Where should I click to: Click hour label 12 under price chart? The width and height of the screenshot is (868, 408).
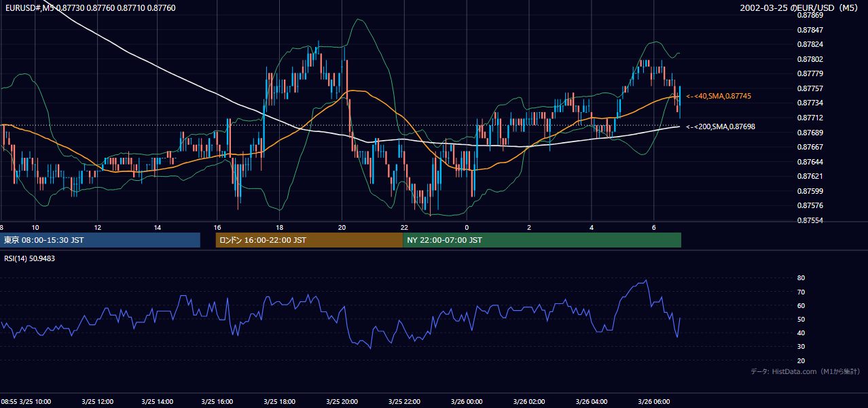pyautogui.click(x=98, y=227)
